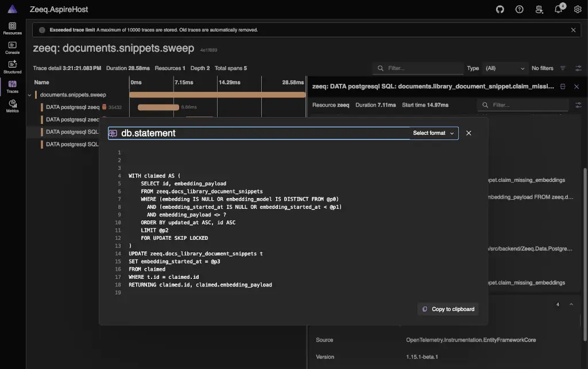The width and height of the screenshot is (588, 369).
Task: Select the second DATA postgresql zeeq span
Action: (x=72, y=119)
